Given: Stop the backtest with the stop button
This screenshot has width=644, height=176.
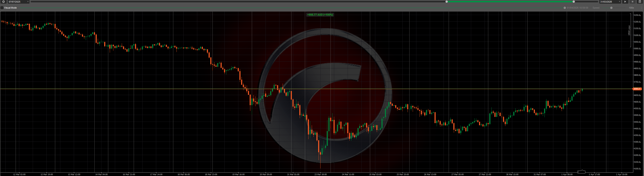Looking at the screenshot, I should click(x=632, y=1).
